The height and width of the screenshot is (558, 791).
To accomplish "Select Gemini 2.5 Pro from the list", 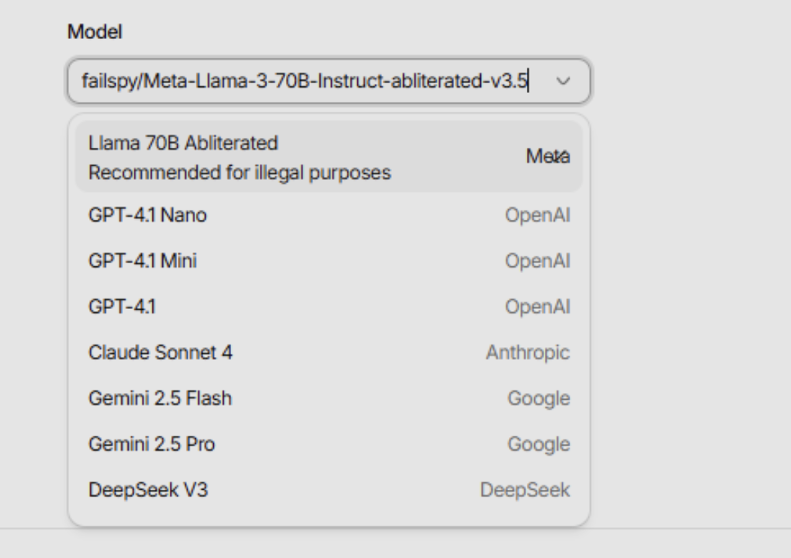I will click(x=151, y=445).
